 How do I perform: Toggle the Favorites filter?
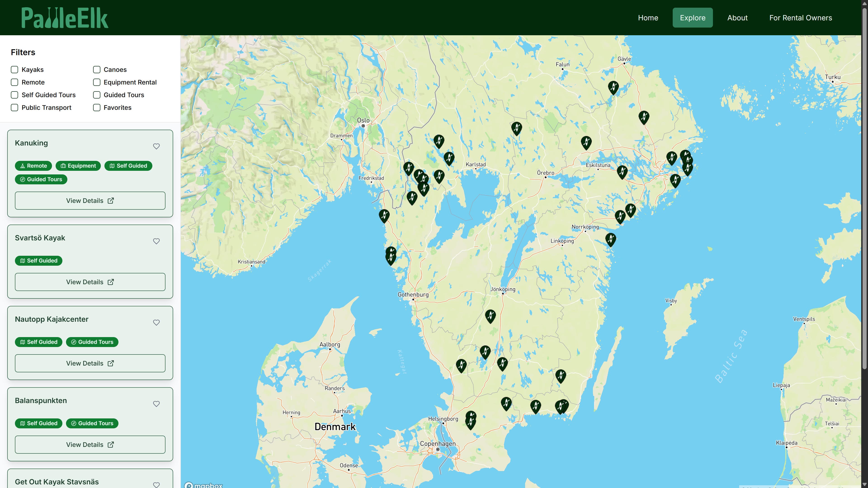coord(97,108)
